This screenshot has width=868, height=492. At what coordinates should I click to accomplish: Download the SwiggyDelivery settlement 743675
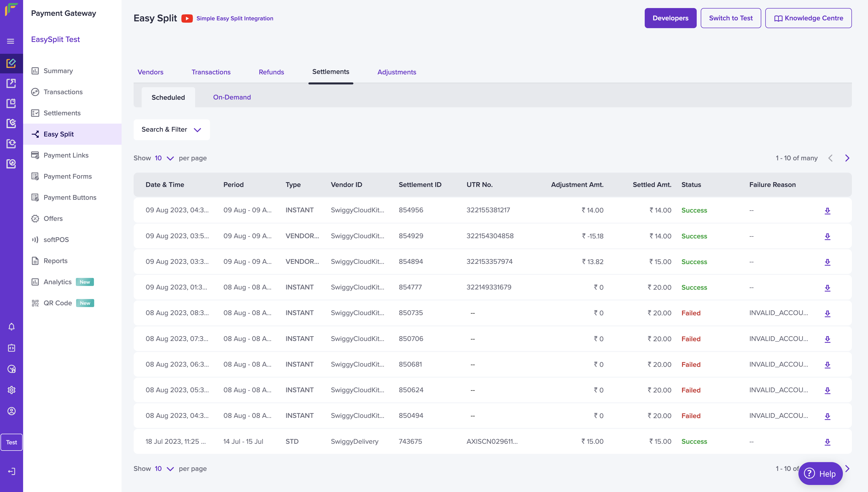pos(827,442)
